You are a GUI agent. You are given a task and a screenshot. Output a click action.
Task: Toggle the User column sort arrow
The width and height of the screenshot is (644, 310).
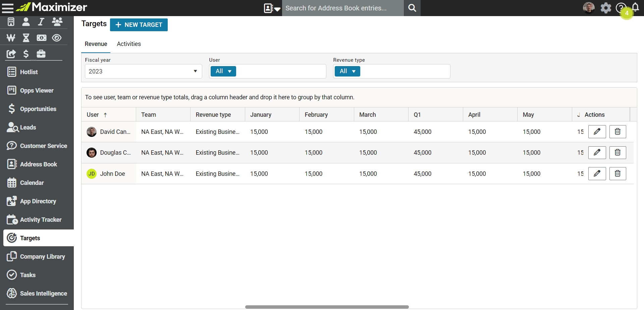105,115
